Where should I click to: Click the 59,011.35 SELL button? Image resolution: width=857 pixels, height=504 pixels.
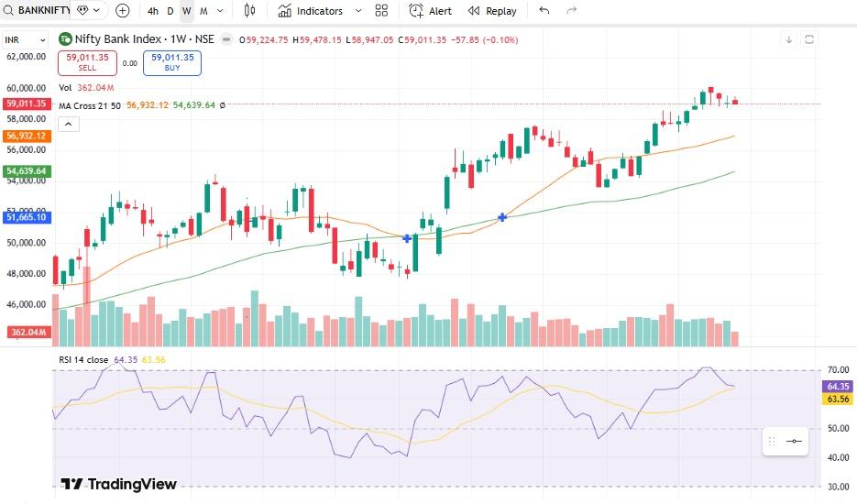[x=87, y=63]
